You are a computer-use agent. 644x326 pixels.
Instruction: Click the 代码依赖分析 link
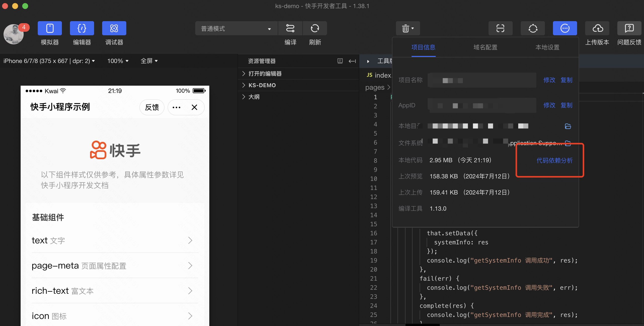554,160
